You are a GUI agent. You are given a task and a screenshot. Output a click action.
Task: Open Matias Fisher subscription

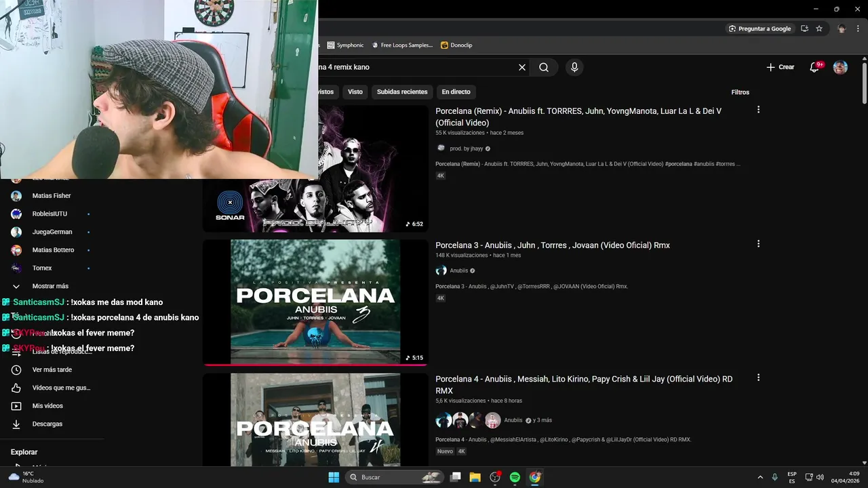tap(52, 196)
